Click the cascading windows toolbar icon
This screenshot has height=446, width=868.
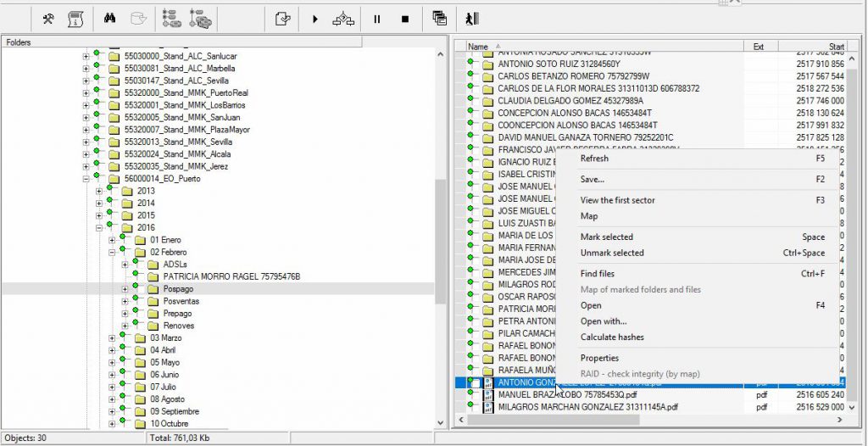point(439,18)
